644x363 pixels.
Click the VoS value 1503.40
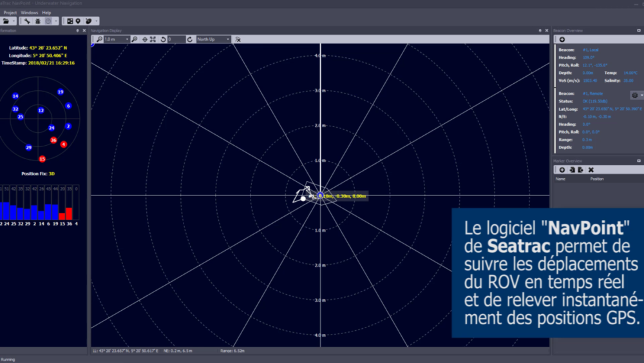(590, 81)
